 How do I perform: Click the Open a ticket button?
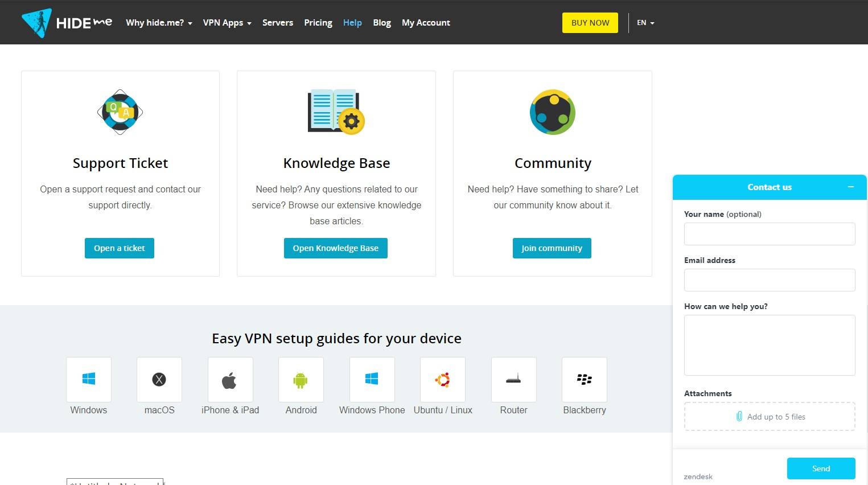[119, 248]
